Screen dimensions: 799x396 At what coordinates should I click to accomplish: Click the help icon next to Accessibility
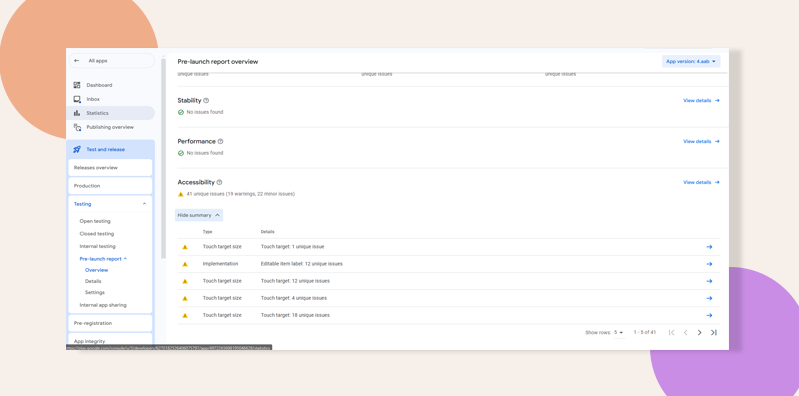(219, 182)
